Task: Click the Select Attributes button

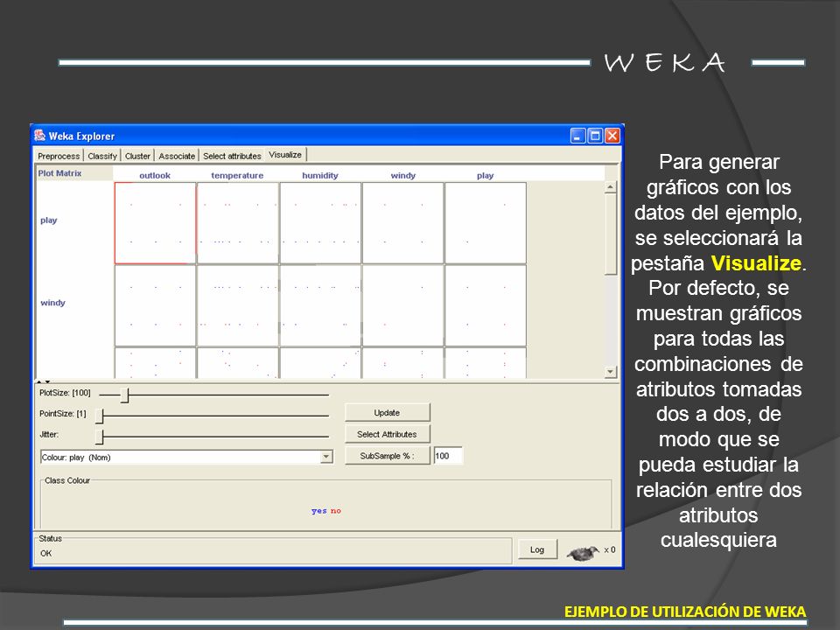Action: (387, 434)
